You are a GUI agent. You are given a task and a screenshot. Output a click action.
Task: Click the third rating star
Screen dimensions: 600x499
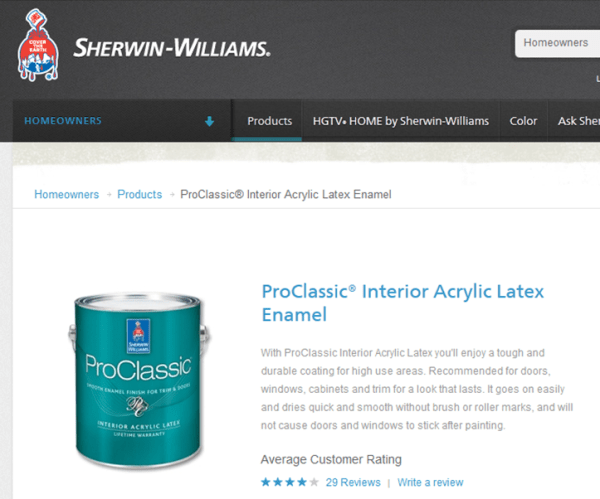click(x=290, y=482)
